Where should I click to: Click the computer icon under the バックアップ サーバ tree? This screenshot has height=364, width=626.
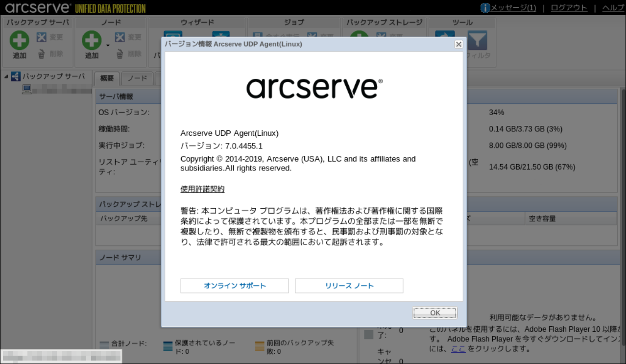click(26, 89)
